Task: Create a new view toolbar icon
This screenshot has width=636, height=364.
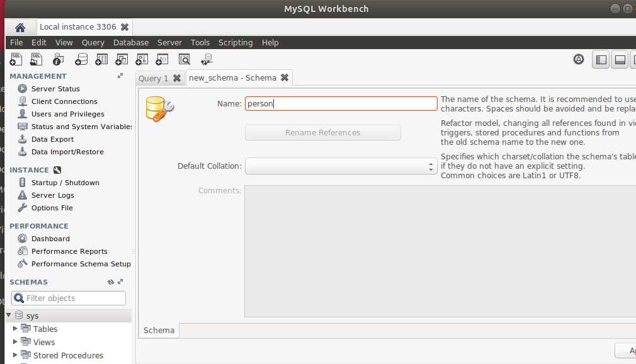Action: click(122, 59)
